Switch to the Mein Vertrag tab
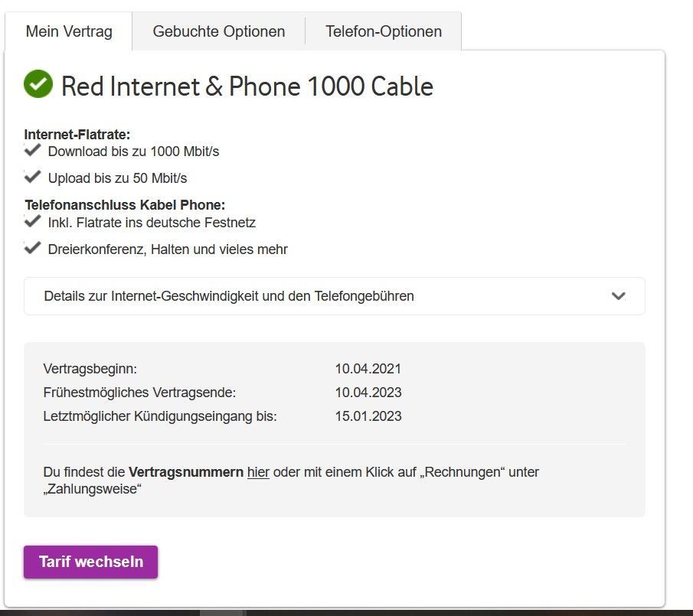Screen dimensions: 693x616 pyautogui.click(x=69, y=31)
